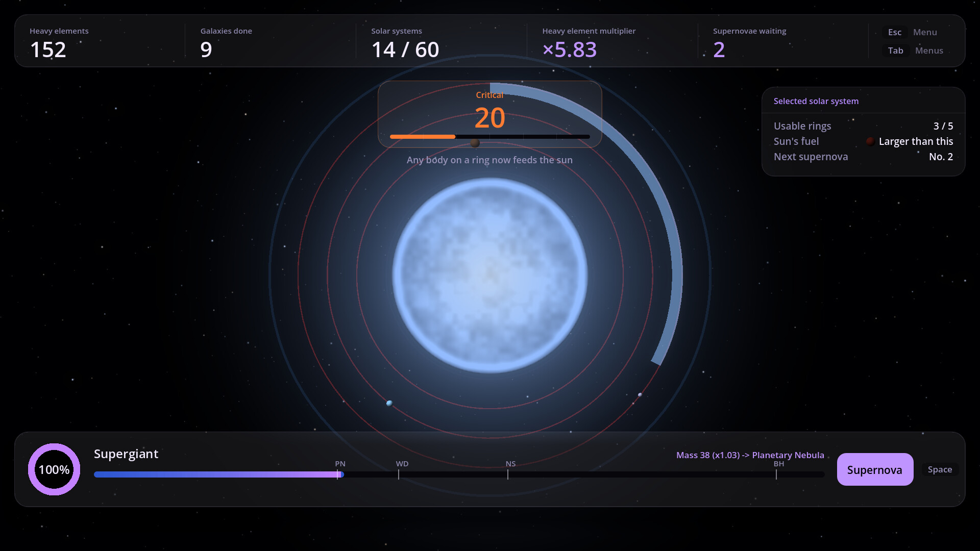This screenshot has width=980, height=551.
Task: Click the Supernovae waiting count 2
Action: click(719, 50)
